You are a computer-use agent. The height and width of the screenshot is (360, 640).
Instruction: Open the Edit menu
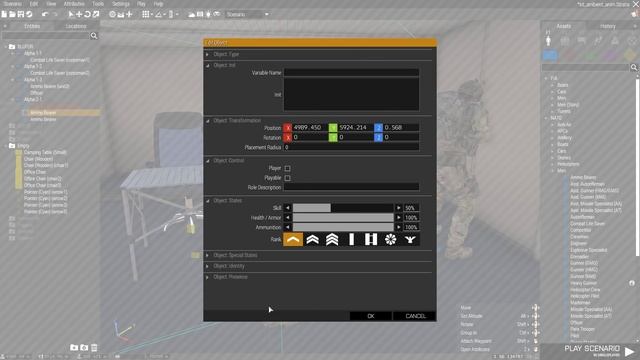pyautogui.click(x=34, y=4)
